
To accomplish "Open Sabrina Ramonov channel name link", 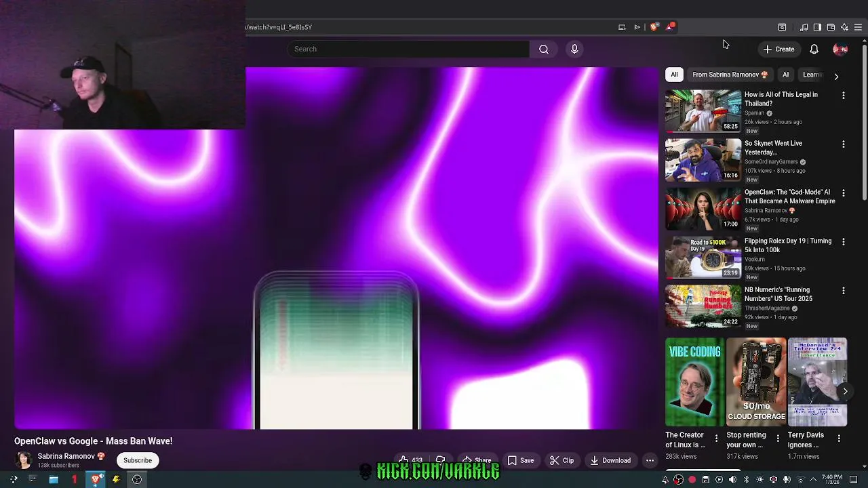I will point(66,456).
